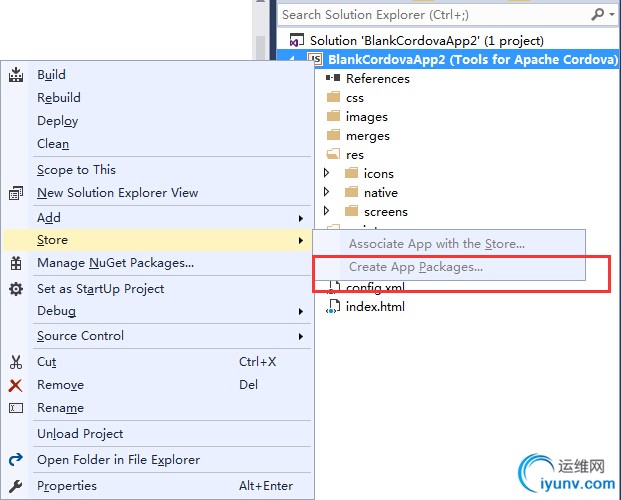
Task: Open the Source Control submenu arrow
Action: [x=301, y=336]
